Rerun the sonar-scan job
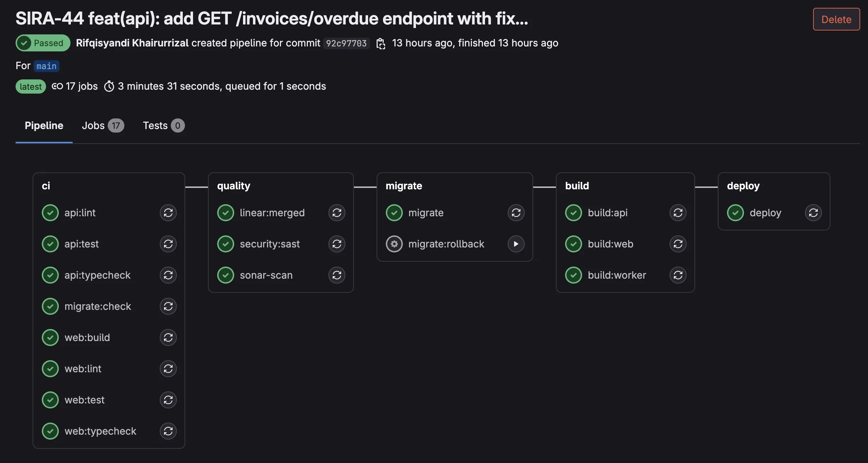The height and width of the screenshot is (463, 868). 337,275
